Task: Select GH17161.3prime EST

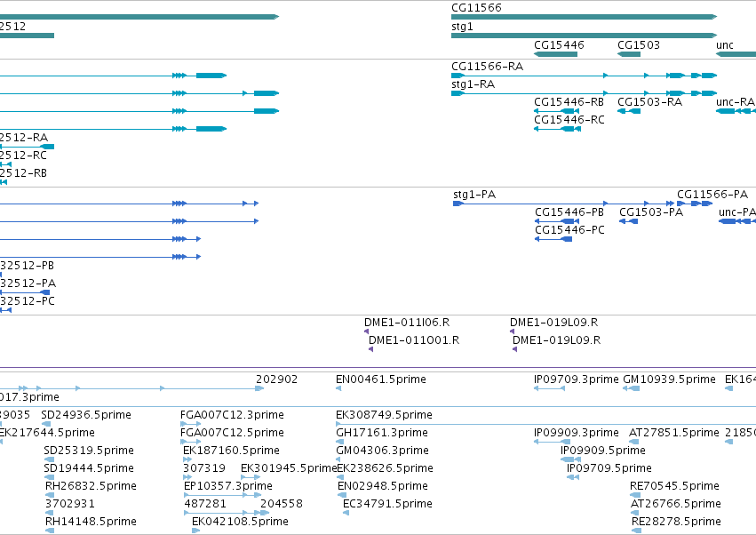Action: click(x=338, y=442)
